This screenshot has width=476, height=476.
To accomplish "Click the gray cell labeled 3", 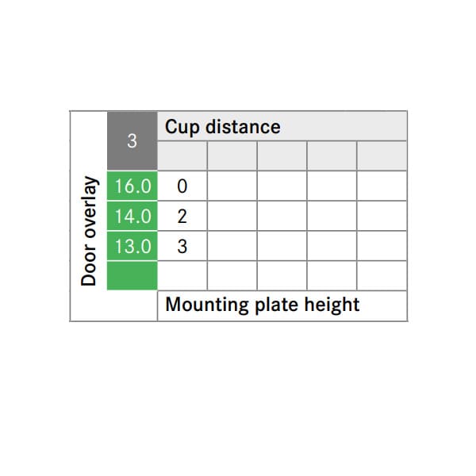I will [x=132, y=140].
